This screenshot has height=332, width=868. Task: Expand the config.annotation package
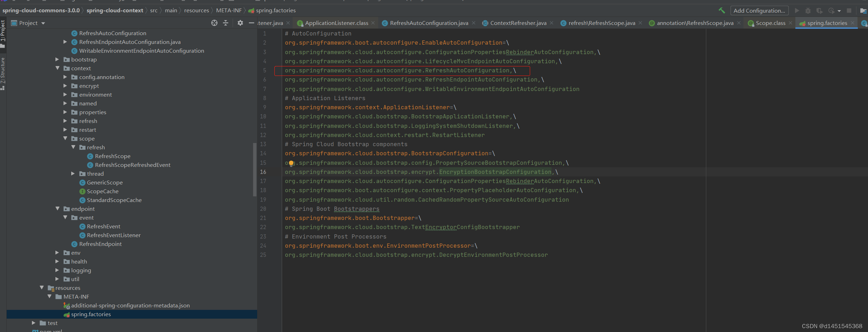click(x=65, y=77)
